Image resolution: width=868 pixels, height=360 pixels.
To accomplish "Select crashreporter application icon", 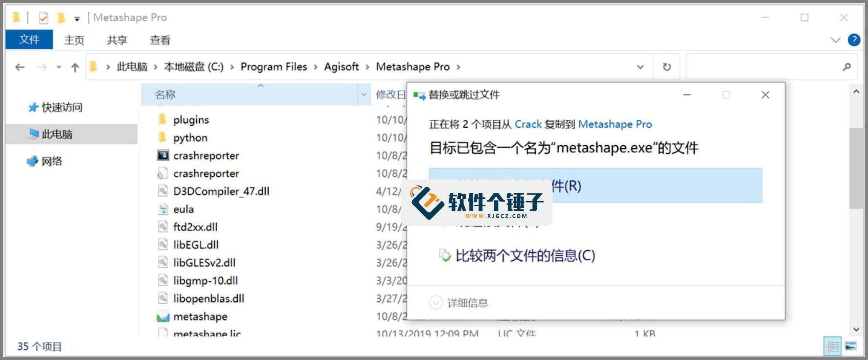I will click(163, 155).
